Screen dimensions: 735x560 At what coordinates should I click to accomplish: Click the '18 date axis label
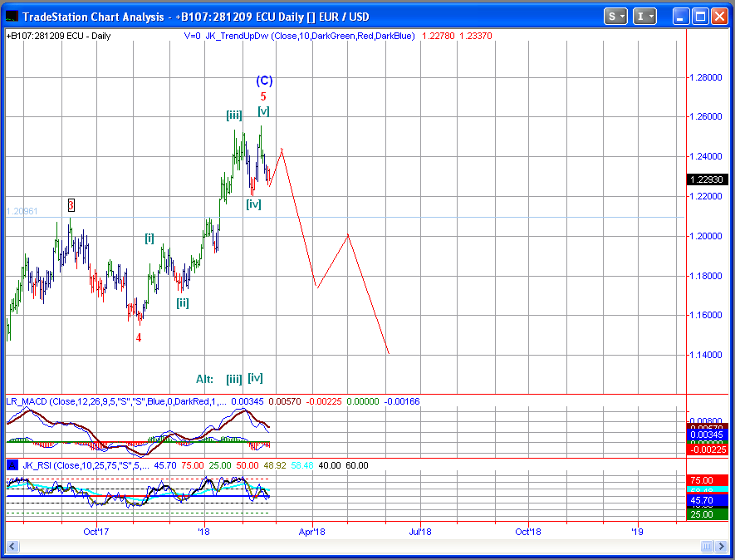click(204, 532)
